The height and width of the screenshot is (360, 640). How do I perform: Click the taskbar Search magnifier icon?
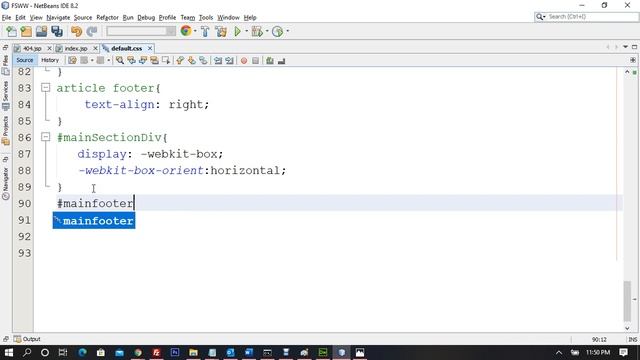27,352
